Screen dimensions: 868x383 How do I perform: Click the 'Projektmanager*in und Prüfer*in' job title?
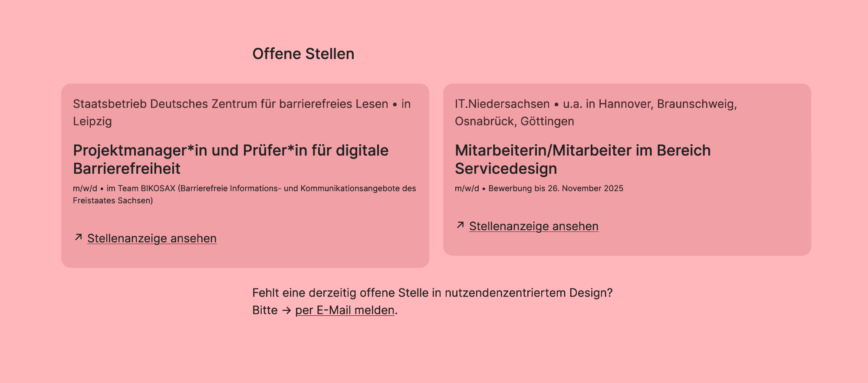(231, 159)
